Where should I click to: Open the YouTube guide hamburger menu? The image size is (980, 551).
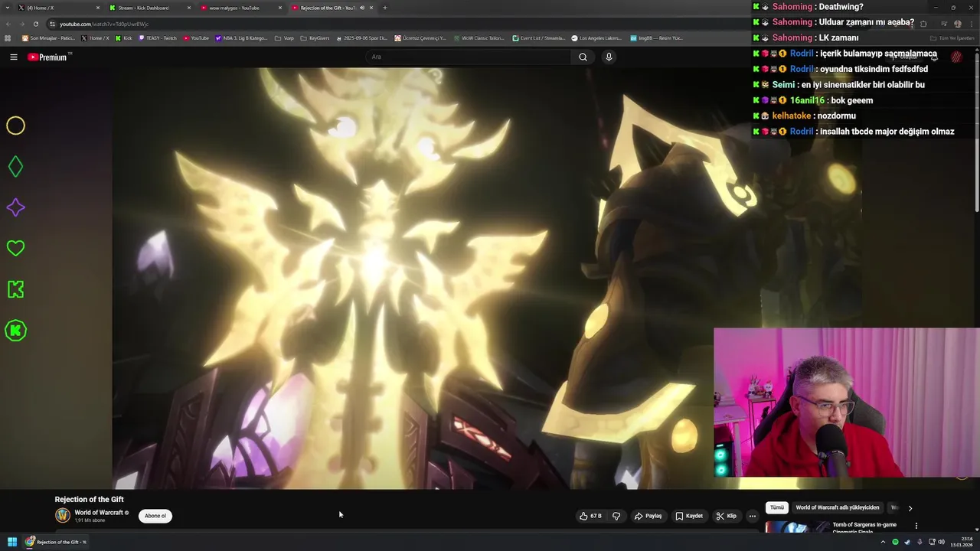click(x=13, y=57)
